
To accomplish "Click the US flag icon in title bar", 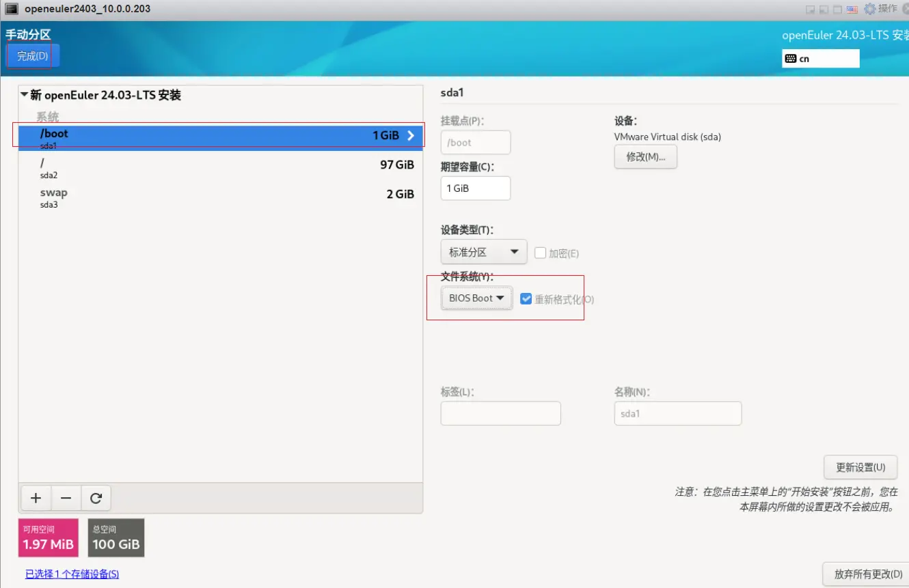I will (852, 9).
